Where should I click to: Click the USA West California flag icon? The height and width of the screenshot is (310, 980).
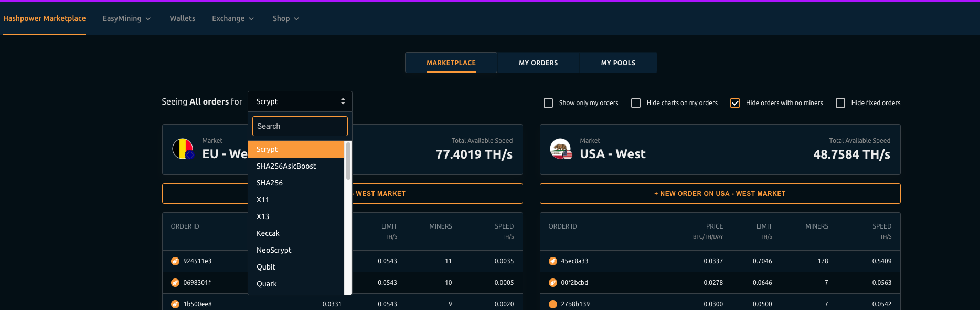pos(561,149)
